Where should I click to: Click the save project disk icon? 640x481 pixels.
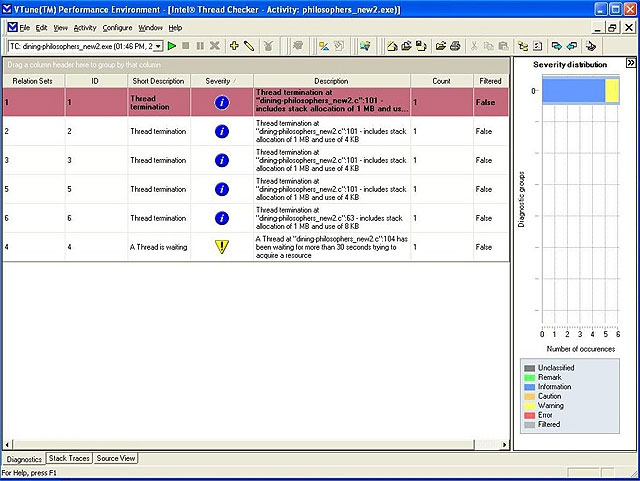point(421,46)
